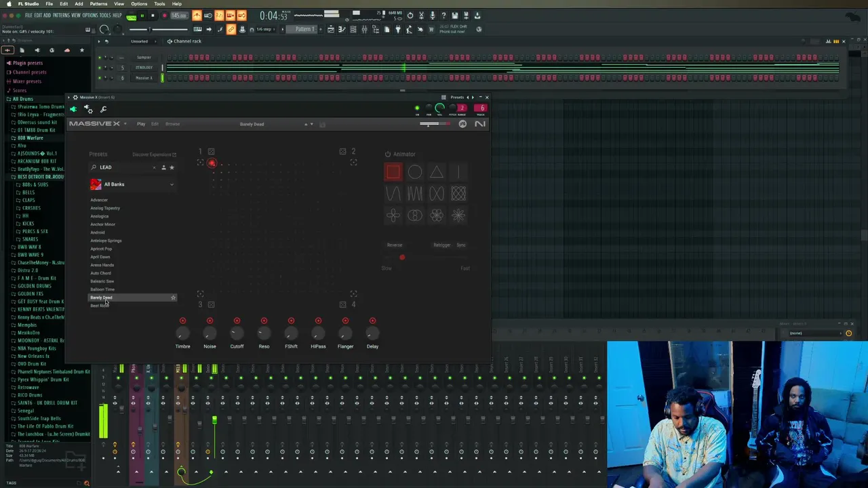
Task: Open the Patterns menu in macOS menu bar
Action: (98, 3)
